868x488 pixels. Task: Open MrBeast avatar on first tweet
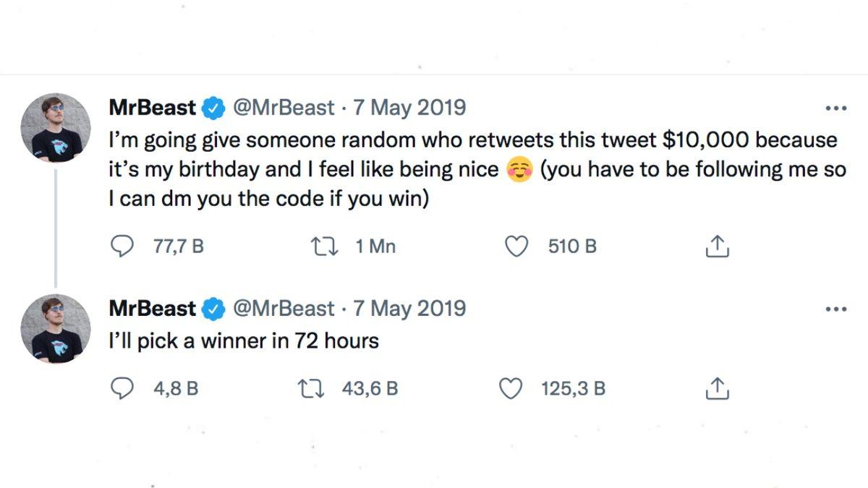click(56, 127)
